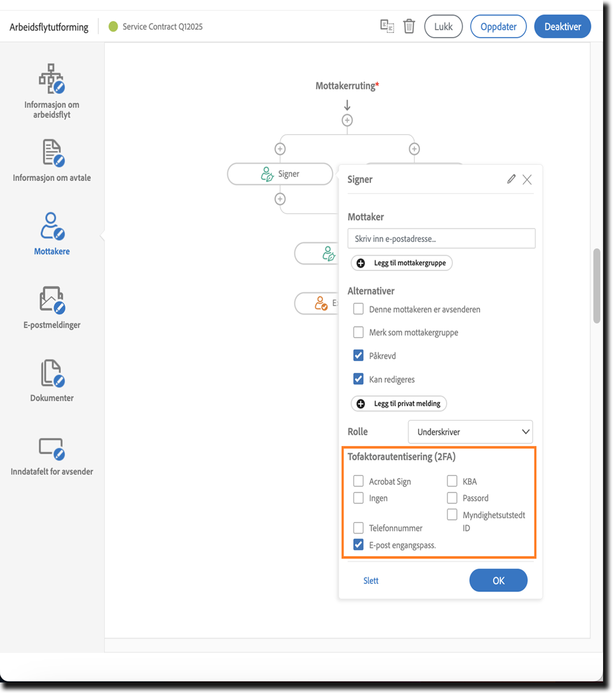616x697 pixels.
Task: Click plus icon above the Signer node
Action: pos(280,149)
